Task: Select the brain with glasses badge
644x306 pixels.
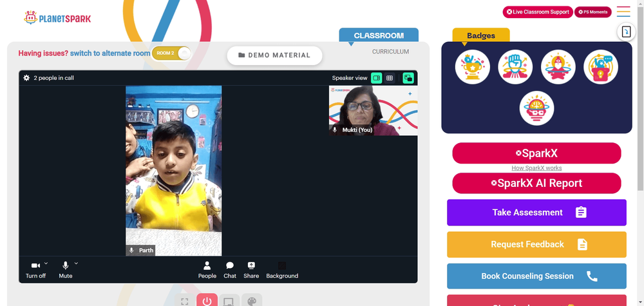Action: pos(536,108)
